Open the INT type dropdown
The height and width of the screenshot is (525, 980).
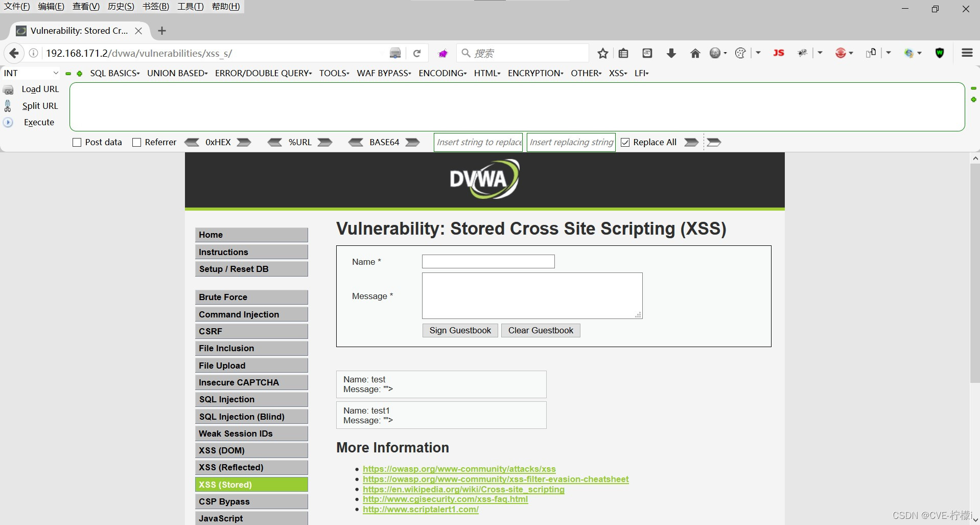coord(31,73)
